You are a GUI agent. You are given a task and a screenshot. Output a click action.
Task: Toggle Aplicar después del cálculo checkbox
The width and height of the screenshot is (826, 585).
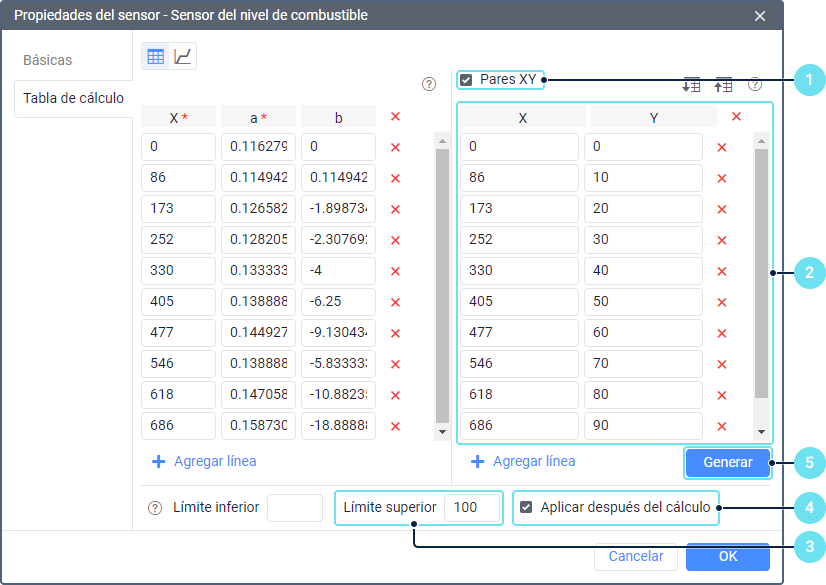pyautogui.click(x=526, y=507)
